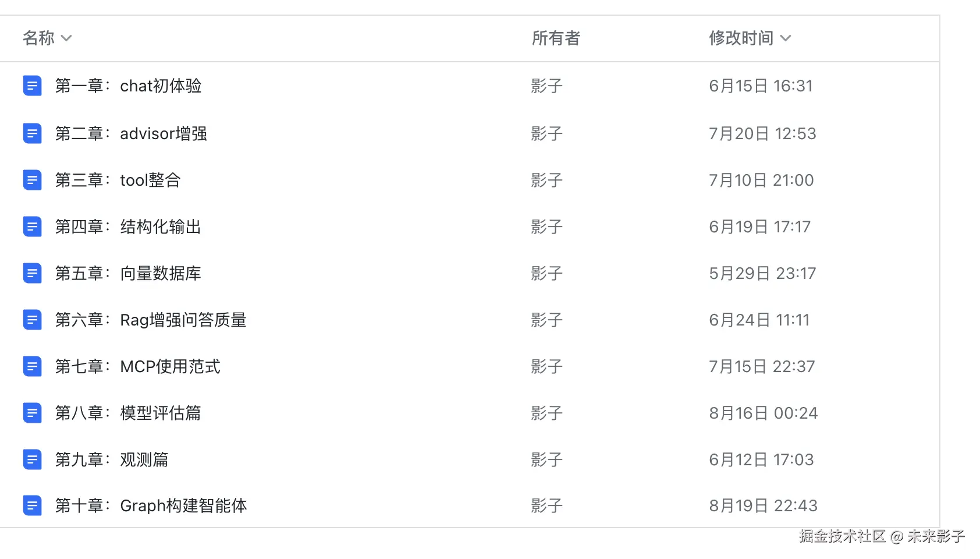
Task: Open the 修改时间 sort dropdown arrow
Action: point(786,38)
